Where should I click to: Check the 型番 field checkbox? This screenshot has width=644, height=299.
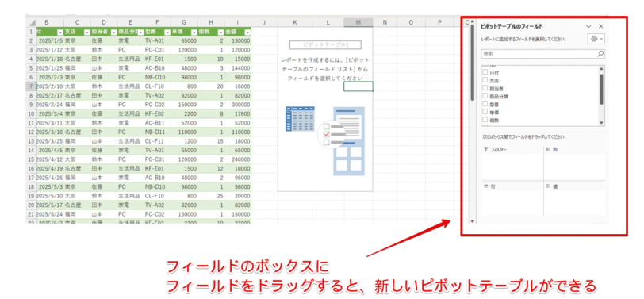pyautogui.click(x=485, y=105)
